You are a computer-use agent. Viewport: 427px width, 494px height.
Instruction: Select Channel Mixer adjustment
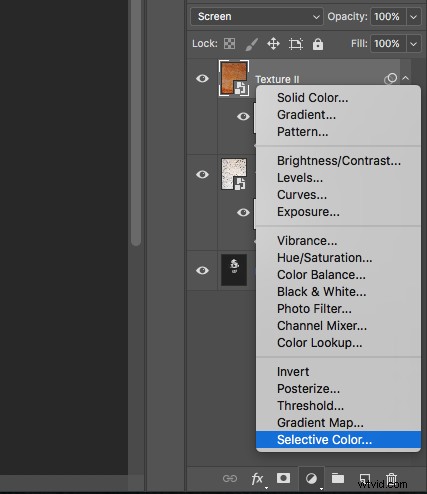pyautogui.click(x=338, y=326)
